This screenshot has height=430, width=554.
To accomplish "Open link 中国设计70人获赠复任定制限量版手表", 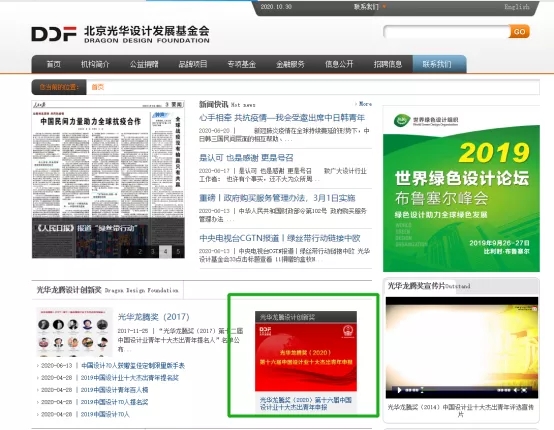I will tap(133, 365).
